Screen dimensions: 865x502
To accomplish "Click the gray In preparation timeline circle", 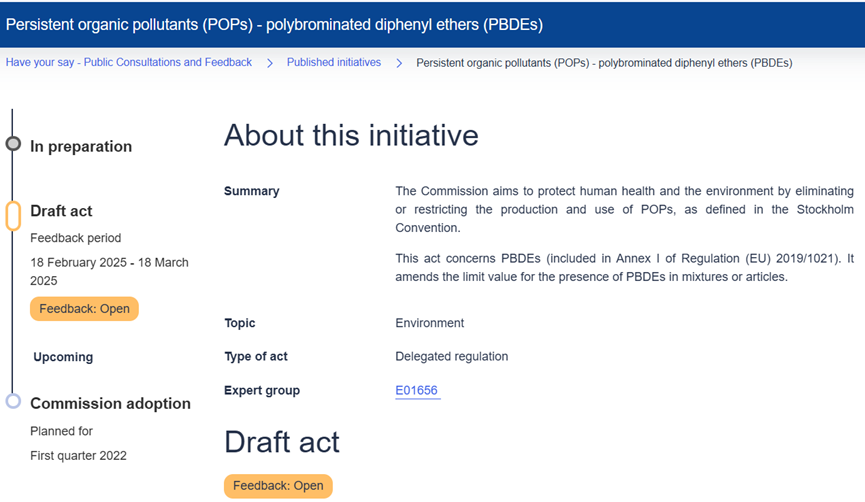I will point(13,144).
